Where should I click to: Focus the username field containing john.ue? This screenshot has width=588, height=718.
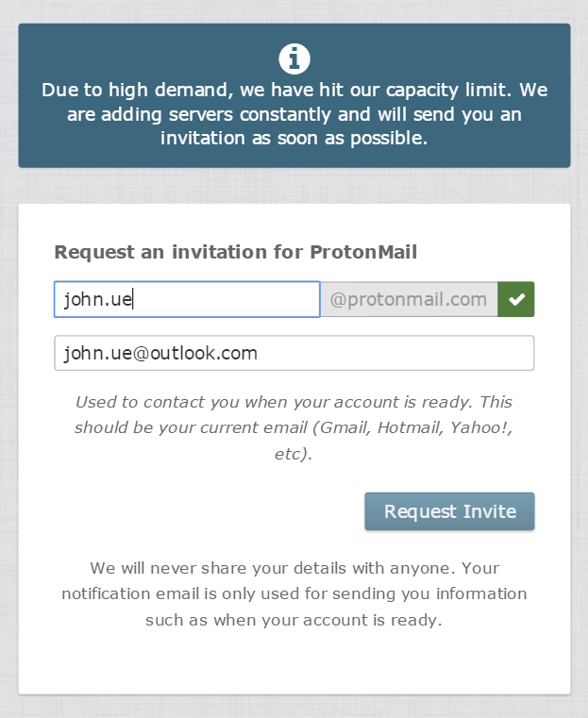pos(187,300)
